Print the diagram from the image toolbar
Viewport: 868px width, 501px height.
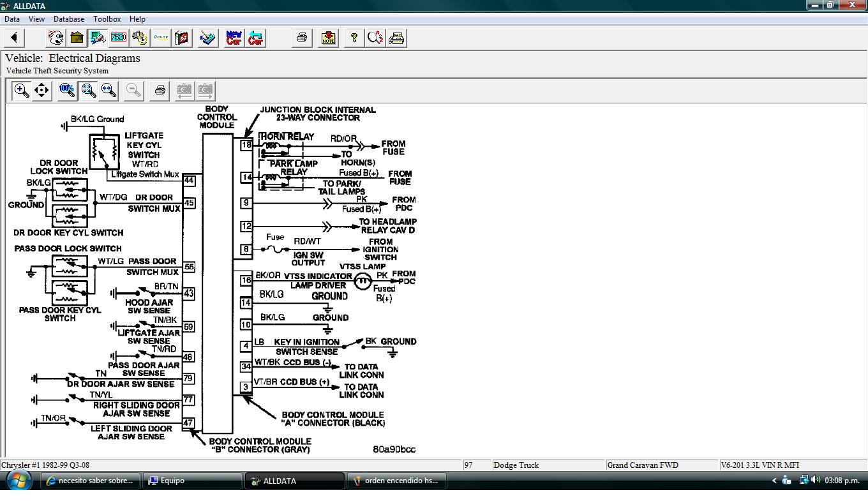(x=160, y=90)
